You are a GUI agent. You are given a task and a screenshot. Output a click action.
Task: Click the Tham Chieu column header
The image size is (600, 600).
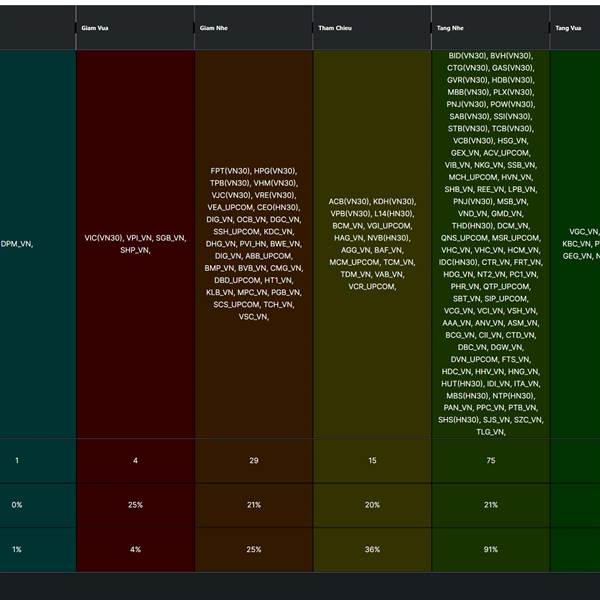pyautogui.click(x=372, y=28)
